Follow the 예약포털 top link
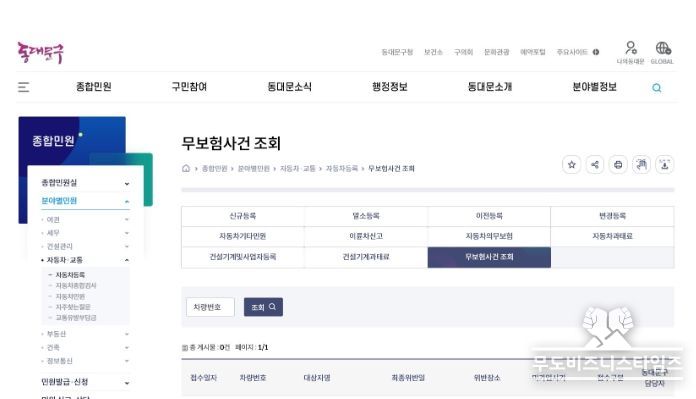The image size is (696, 399). pos(533,52)
